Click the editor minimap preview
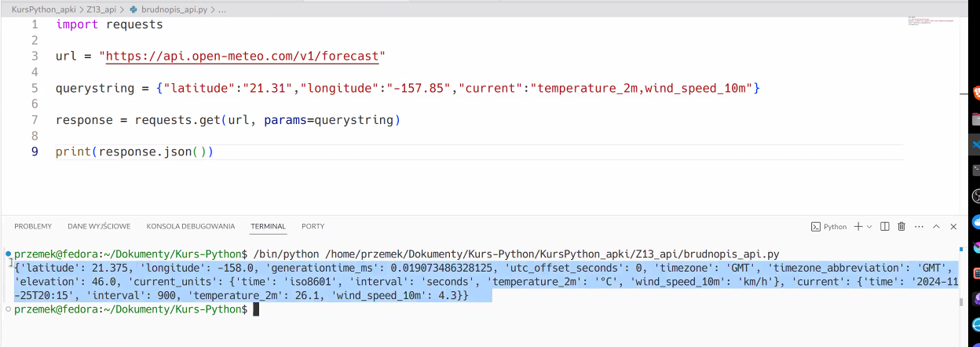This screenshot has height=347, width=980. [932, 21]
